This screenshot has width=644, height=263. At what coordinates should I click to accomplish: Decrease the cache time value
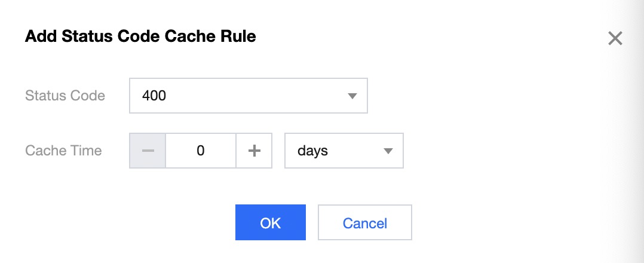(x=148, y=151)
